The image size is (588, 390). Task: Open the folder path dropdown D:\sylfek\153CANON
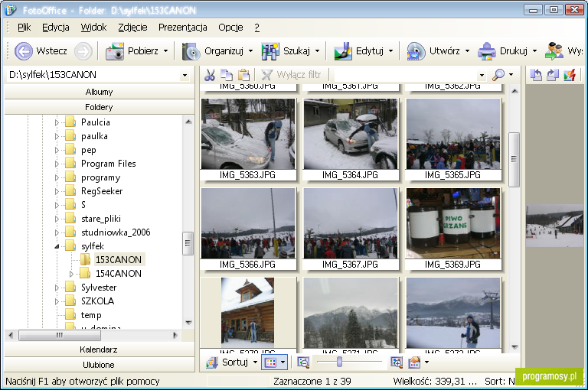185,75
